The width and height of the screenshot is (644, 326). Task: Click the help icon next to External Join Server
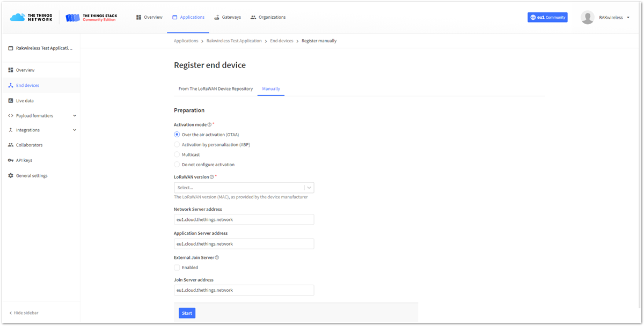217,258
